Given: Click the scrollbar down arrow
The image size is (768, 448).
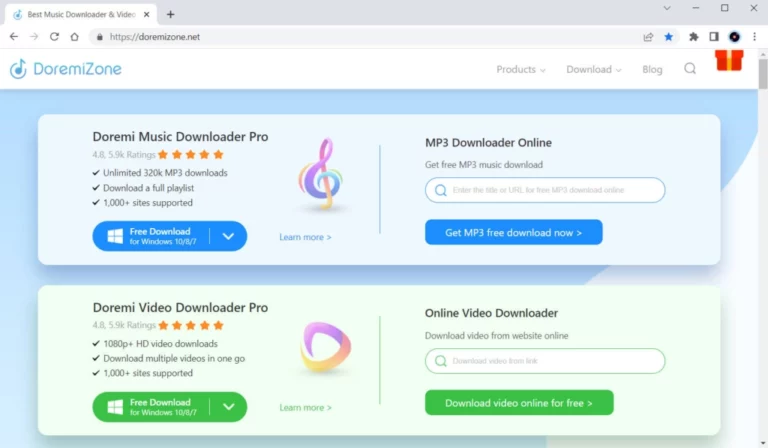Looking at the screenshot, I should click(763, 443).
